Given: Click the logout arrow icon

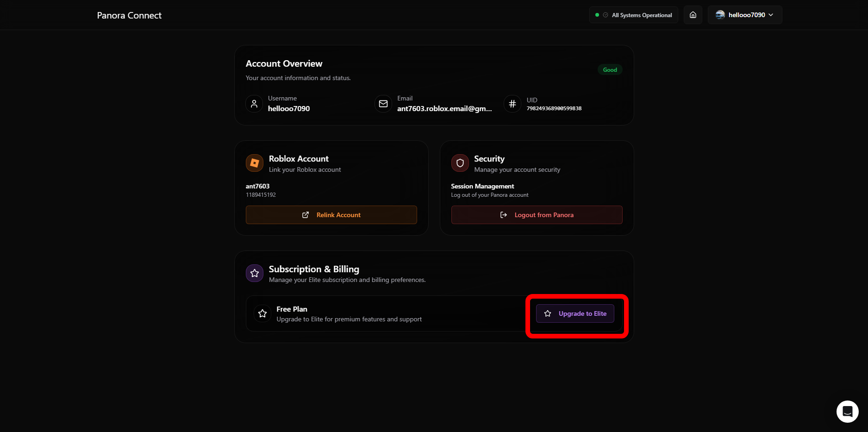Looking at the screenshot, I should pos(503,215).
